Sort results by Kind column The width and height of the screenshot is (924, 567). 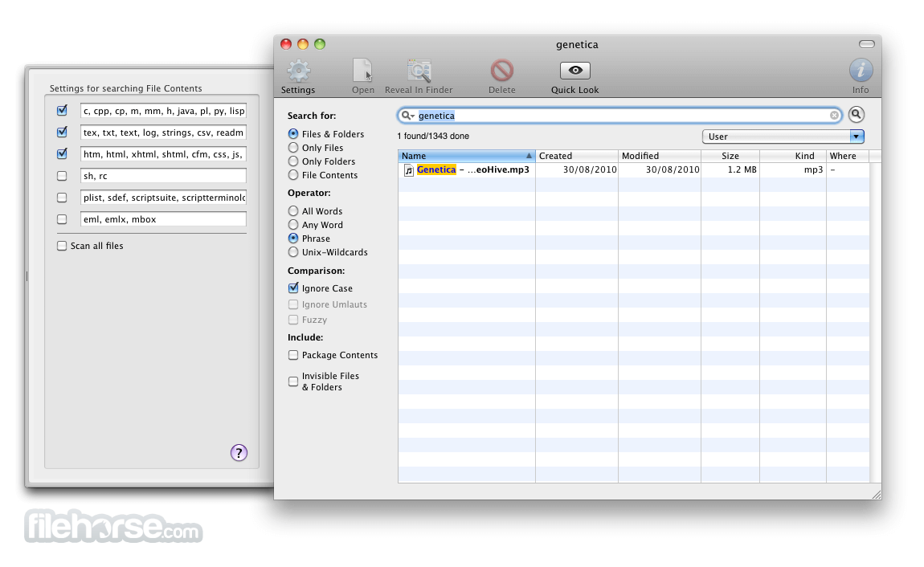(x=792, y=156)
